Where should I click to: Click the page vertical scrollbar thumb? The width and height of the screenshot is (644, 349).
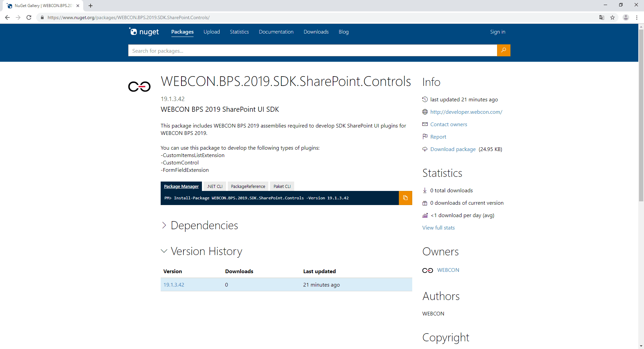click(x=641, y=115)
